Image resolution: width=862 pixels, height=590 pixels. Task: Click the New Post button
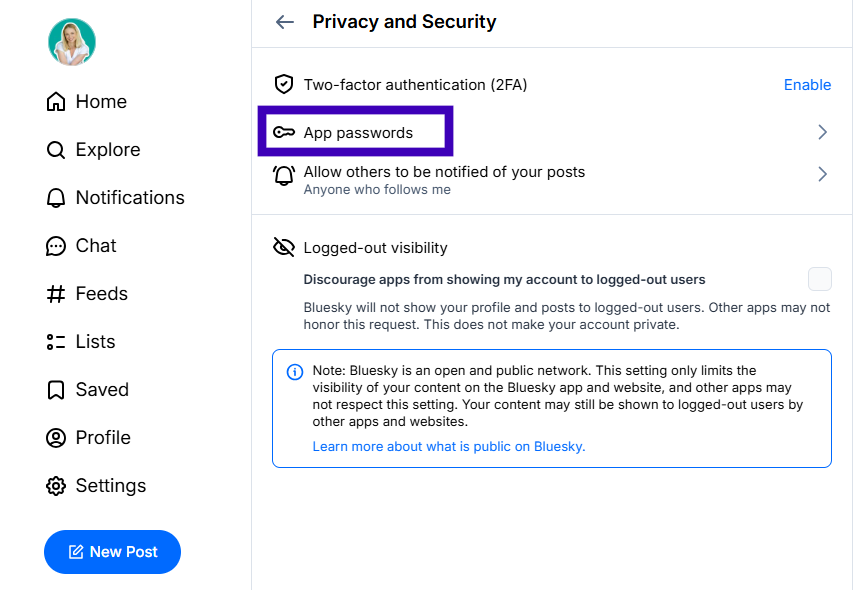tap(112, 551)
